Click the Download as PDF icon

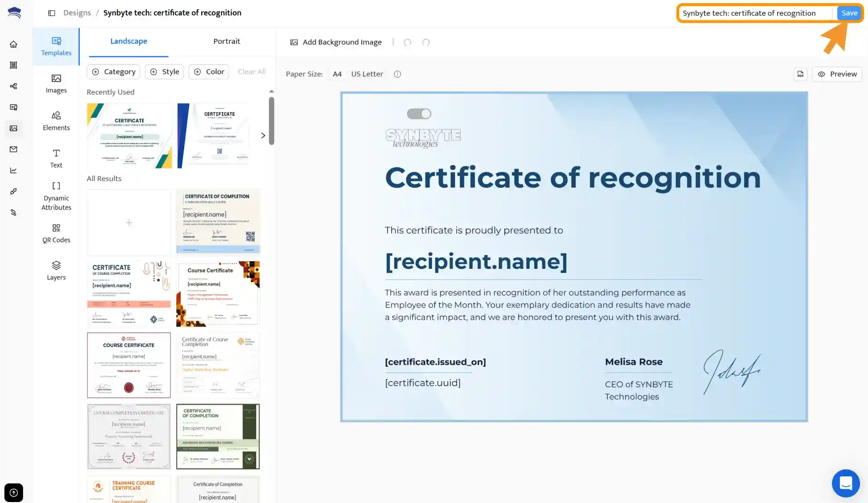(801, 74)
